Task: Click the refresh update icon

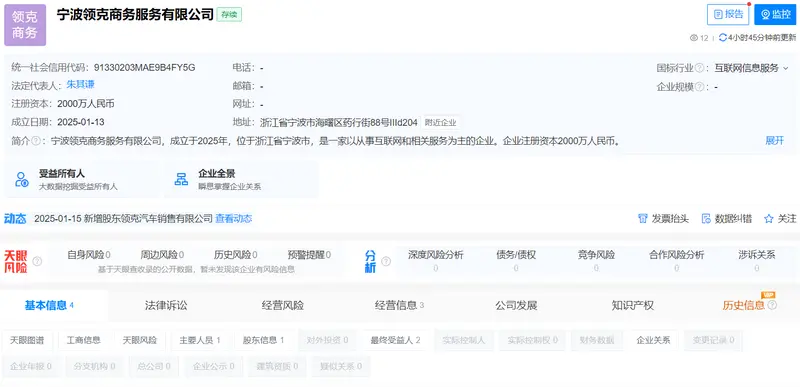Action: click(x=722, y=37)
